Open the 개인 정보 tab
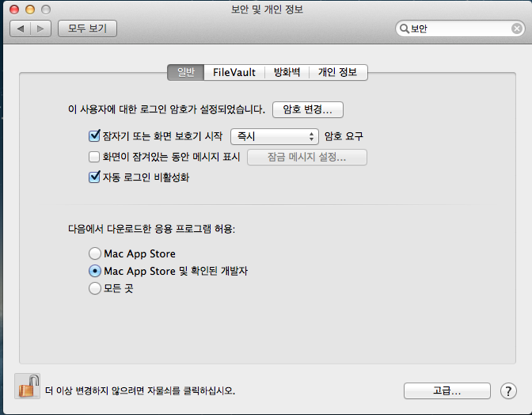The image size is (532, 415). pyautogui.click(x=338, y=72)
